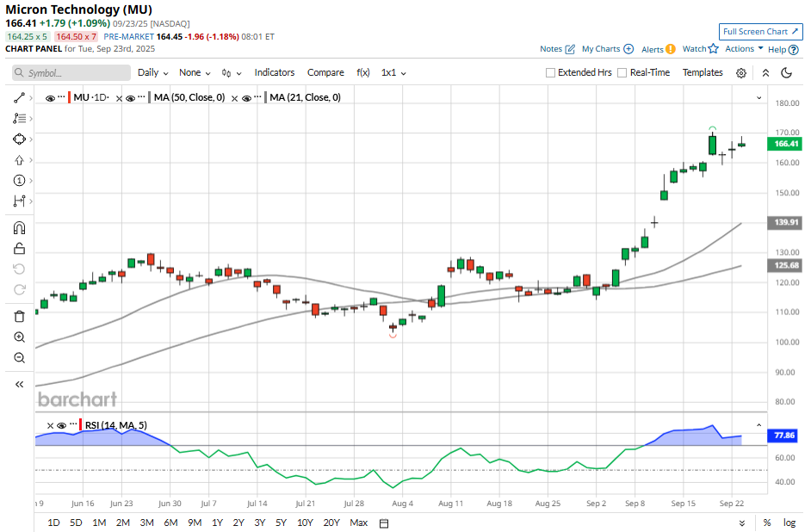Open the Fibonacci/text lines tool
The width and height of the screenshot is (811, 532).
[19, 119]
